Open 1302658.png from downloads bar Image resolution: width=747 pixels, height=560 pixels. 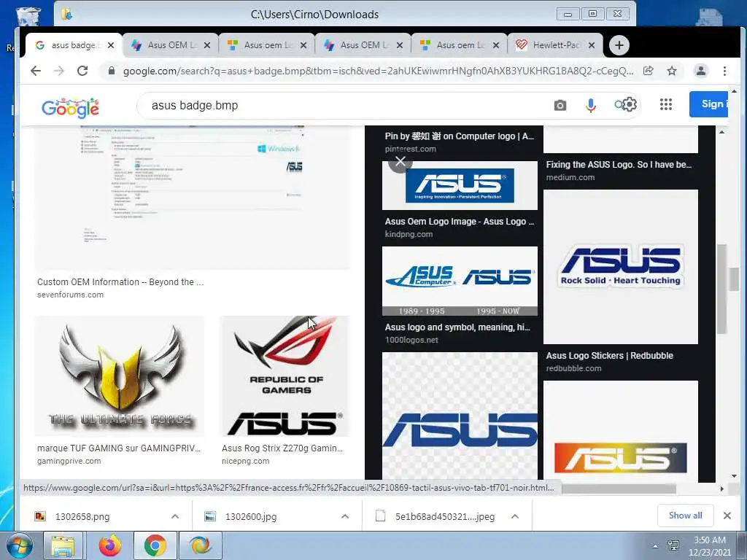coord(82,516)
